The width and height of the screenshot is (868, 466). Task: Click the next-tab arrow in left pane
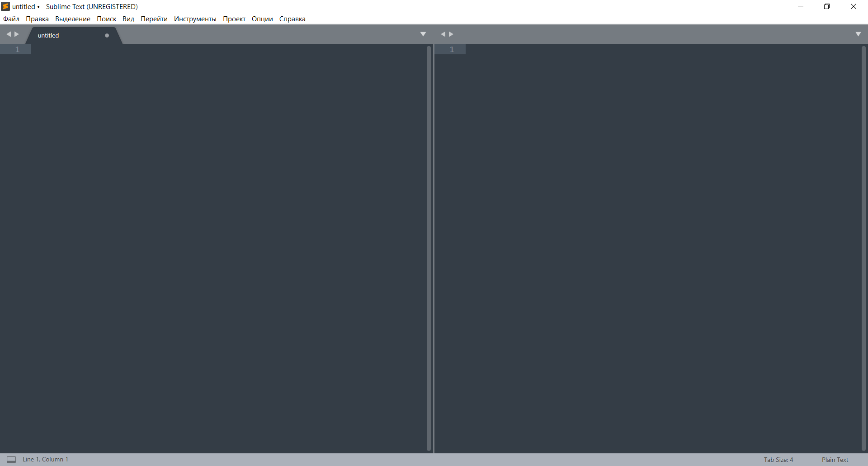pos(16,34)
